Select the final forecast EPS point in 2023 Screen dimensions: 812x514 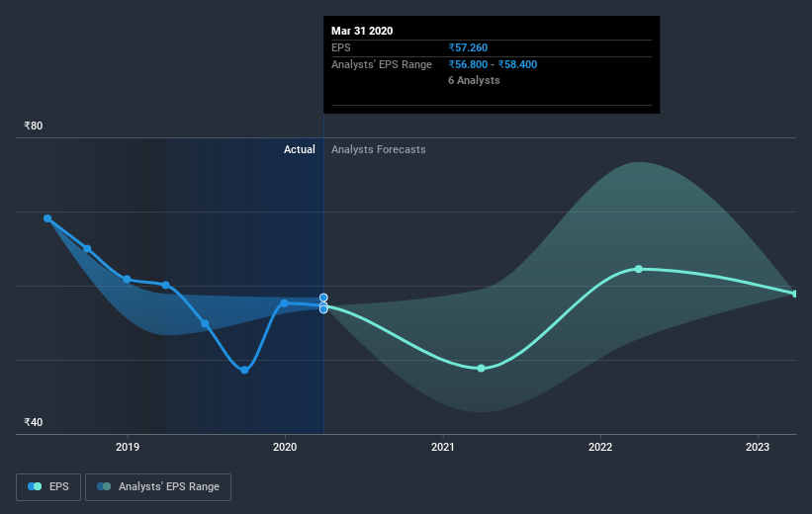tap(795, 294)
